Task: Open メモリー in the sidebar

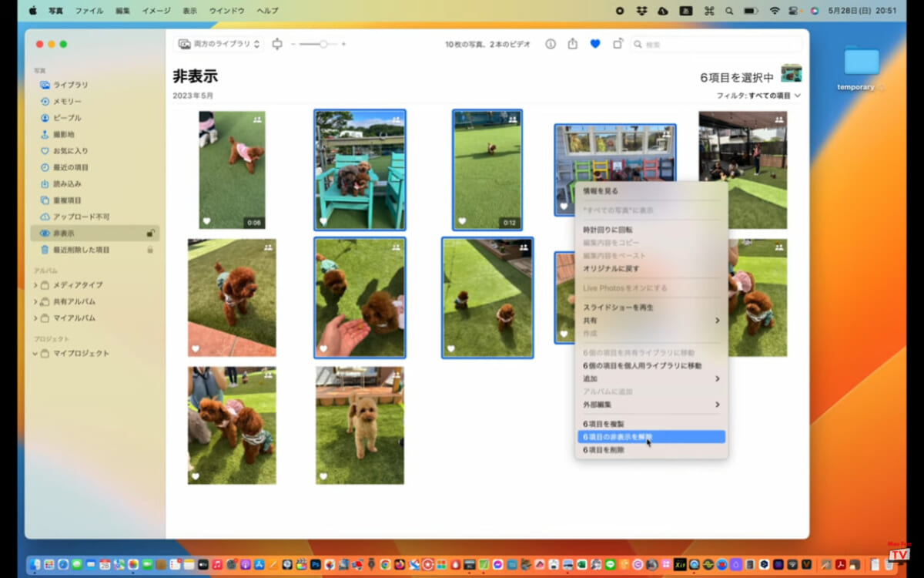Action: click(x=67, y=101)
